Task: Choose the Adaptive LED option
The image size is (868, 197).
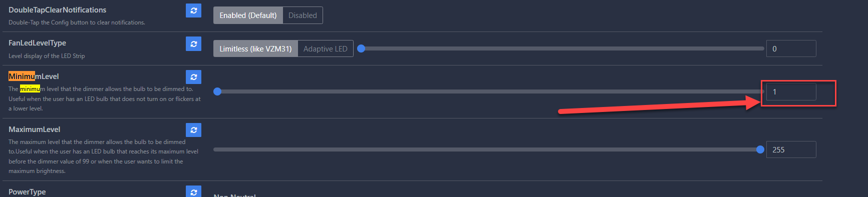Action: point(326,49)
